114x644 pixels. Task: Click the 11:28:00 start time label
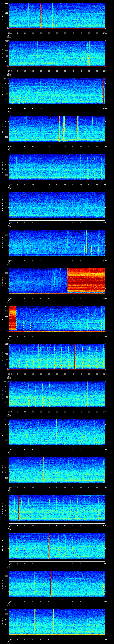click(x=9, y=487)
